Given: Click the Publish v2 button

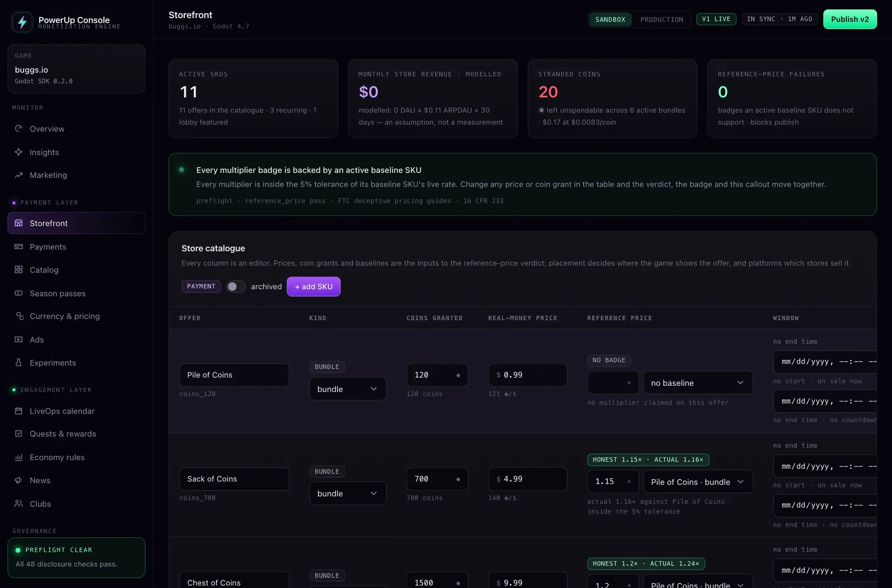Looking at the screenshot, I should pos(850,19).
